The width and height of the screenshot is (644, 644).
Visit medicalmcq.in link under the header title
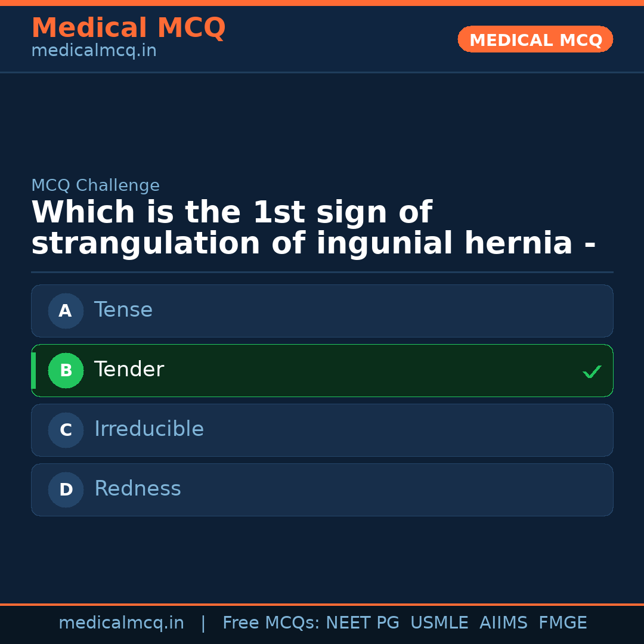(94, 51)
